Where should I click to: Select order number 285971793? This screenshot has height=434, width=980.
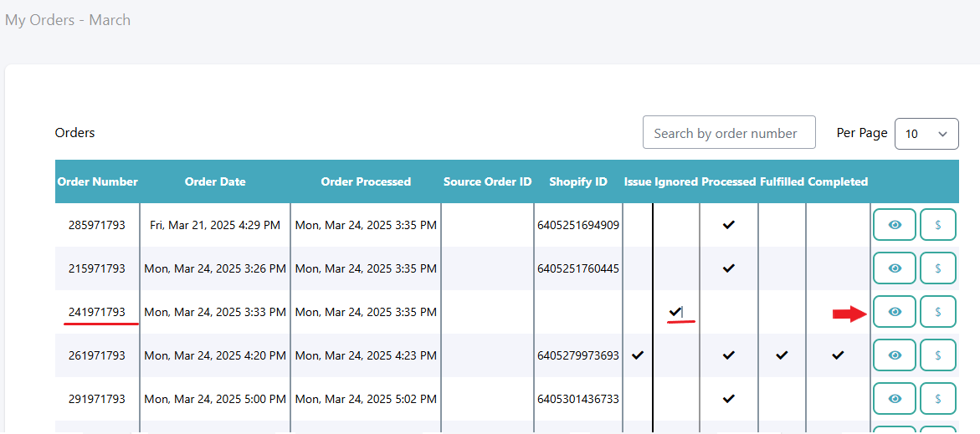coord(97,226)
